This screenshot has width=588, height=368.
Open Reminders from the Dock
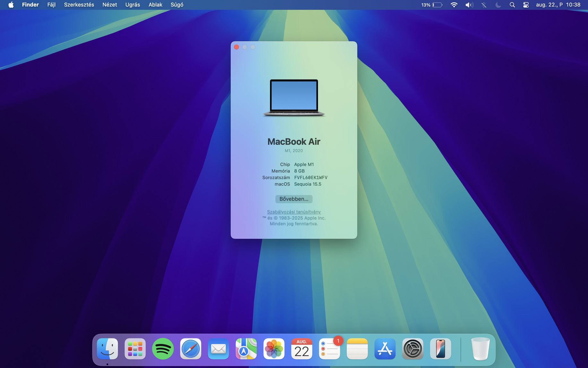329,349
